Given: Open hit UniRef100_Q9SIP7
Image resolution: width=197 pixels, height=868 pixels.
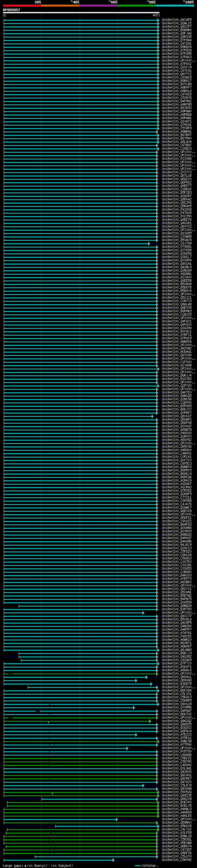Looking at the screenshot, I should 177,26.
